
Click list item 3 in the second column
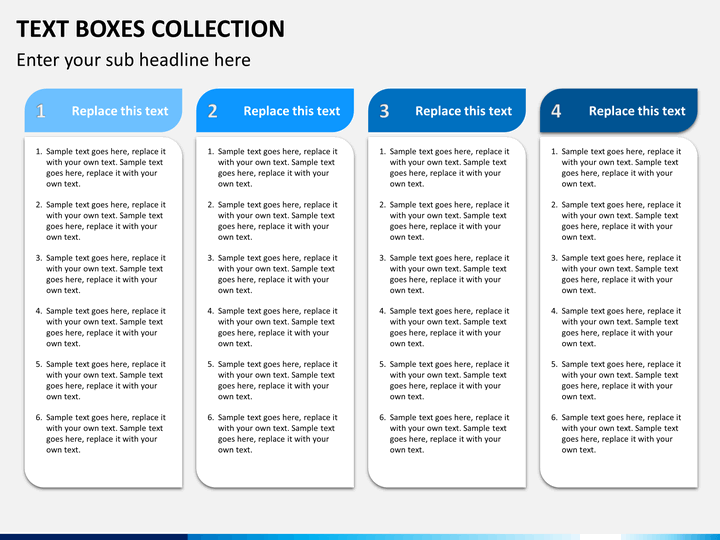point(272,274)
